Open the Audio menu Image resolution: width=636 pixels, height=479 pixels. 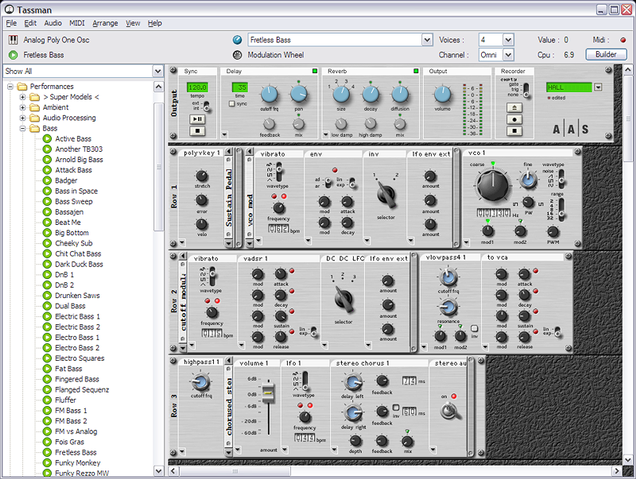click(53, 23)
